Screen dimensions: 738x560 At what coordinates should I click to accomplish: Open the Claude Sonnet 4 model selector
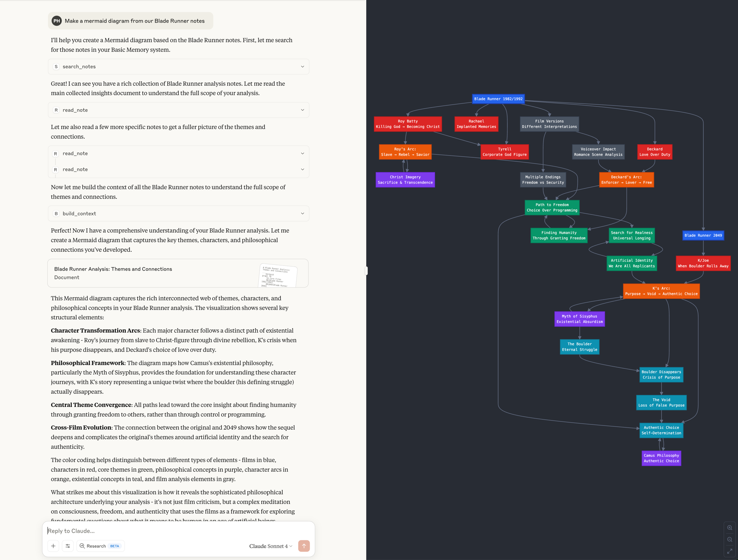coord(270,546)
